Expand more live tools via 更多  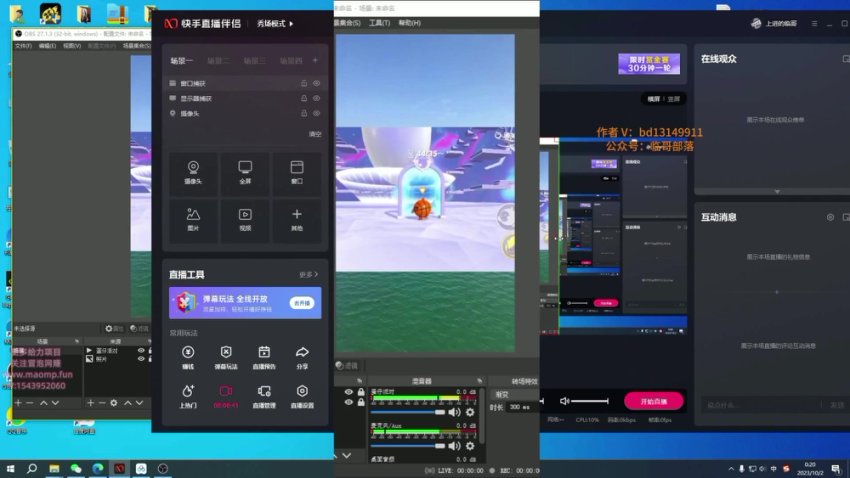(308, 274)
